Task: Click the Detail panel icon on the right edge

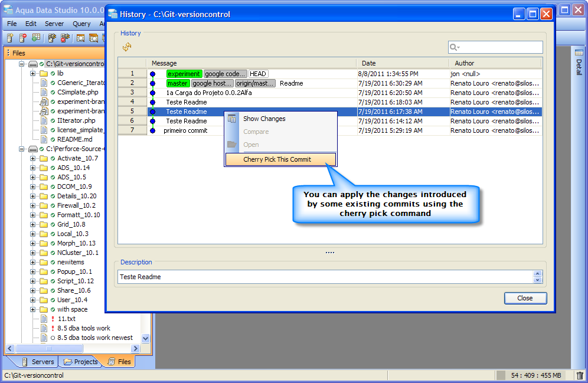Action: (x=579, y=53)
